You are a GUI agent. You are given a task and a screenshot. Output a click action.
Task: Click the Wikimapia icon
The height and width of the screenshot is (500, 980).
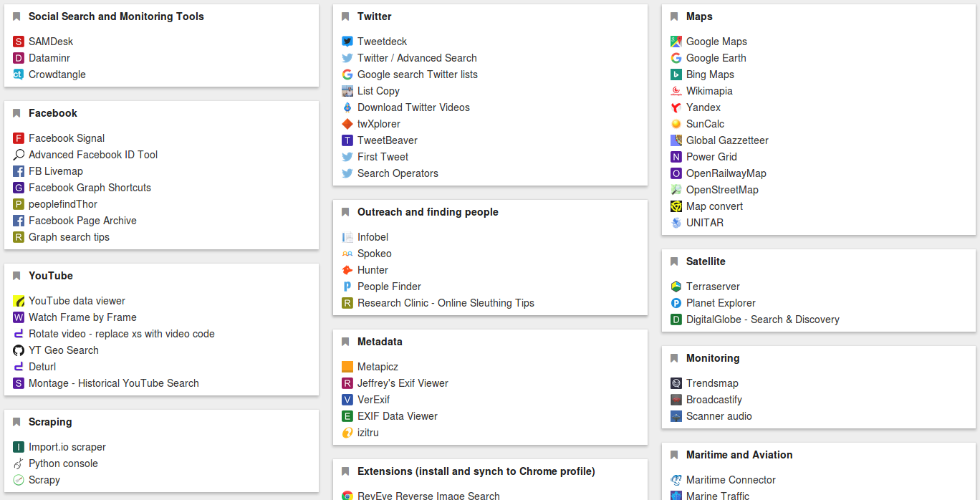pyautogui.click(x=676, y=91)
